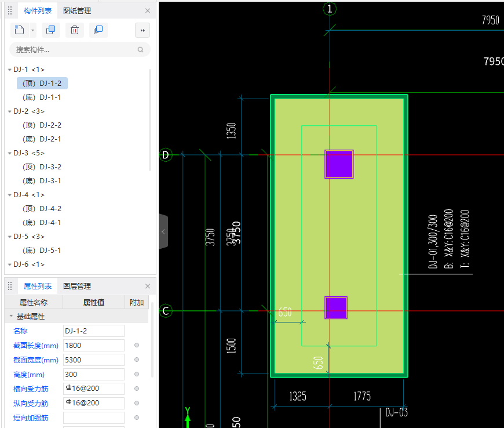The height and width of the screenshot is (428, 504).
Task: Grab the property panel drag handle
Action: click(x=10, y=286)
